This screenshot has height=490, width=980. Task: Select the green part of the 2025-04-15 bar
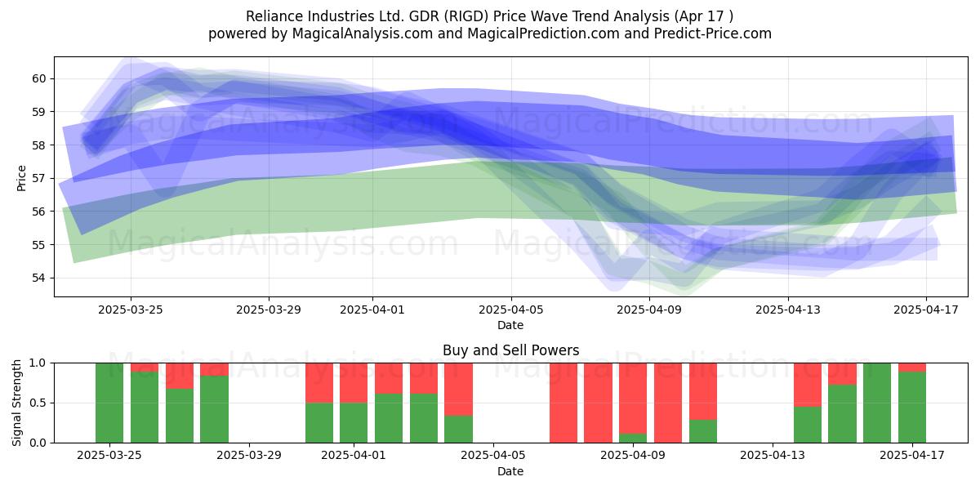[842, 414]
